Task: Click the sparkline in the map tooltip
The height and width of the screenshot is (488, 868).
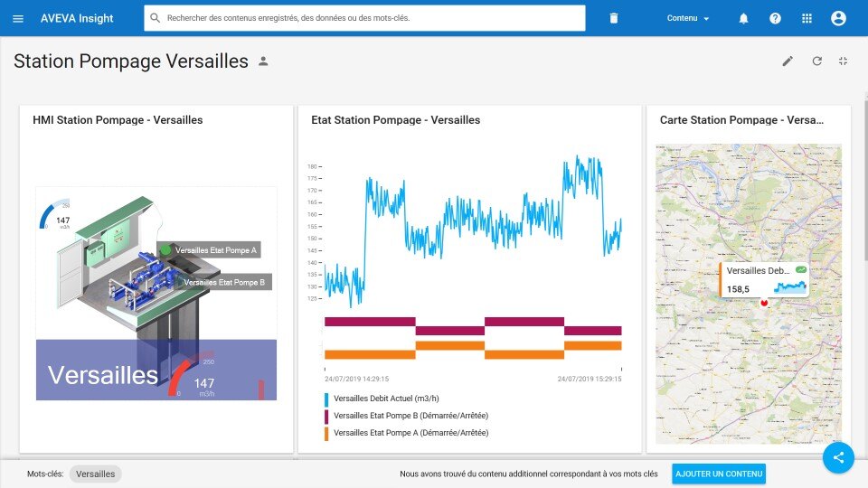Action: click(790, 286)
